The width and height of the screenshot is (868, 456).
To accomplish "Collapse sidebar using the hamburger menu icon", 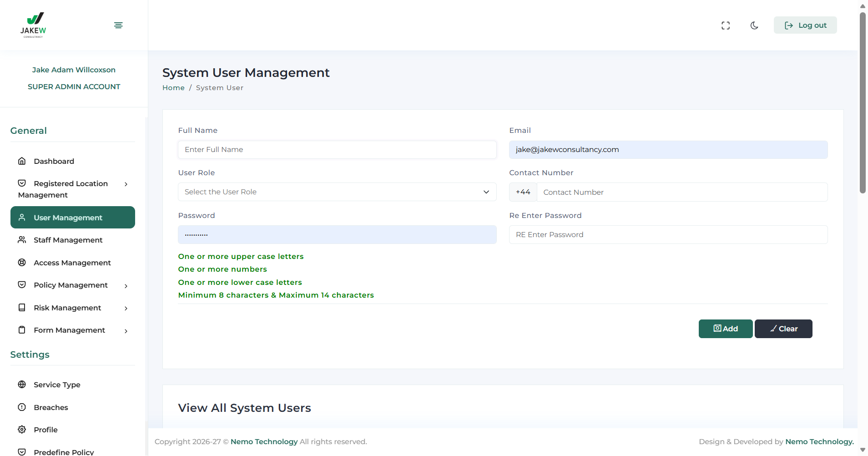I will pyautogui.click(x=118, y=25).
